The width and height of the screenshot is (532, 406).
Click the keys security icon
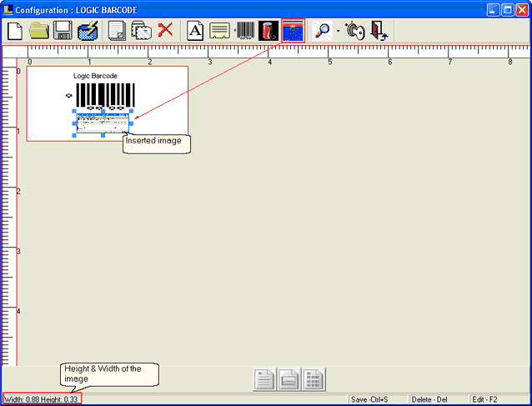pyautogui.click(x=355, y=31)
